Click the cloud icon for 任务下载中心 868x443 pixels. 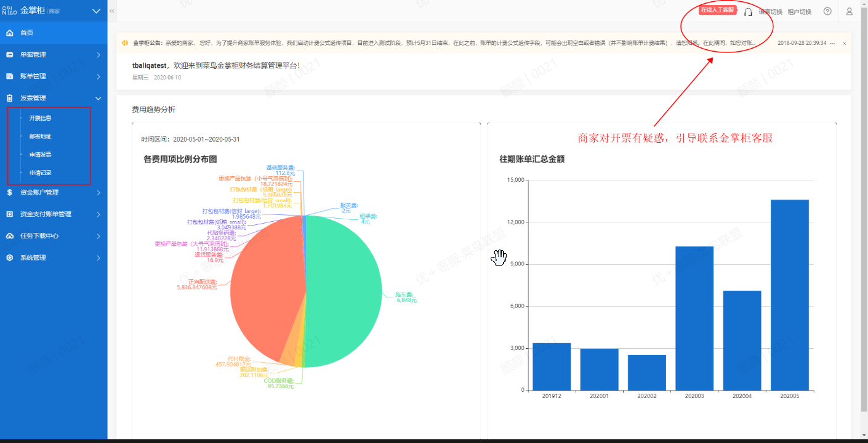click(x=9, y=236)
